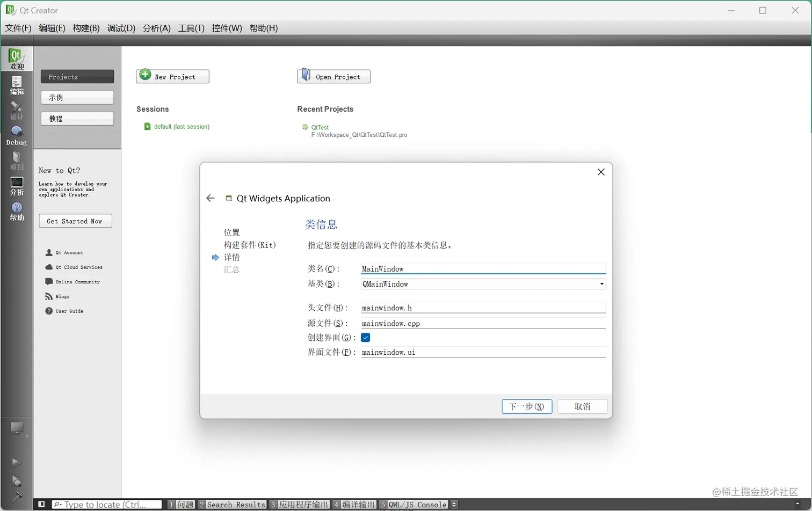Open the 帮助 (Help) mode

coord(17,211)
